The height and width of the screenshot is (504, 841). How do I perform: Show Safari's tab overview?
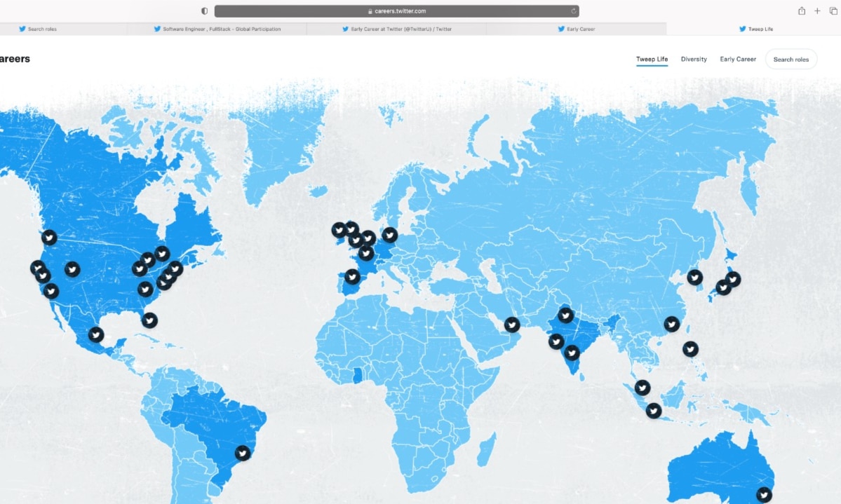(832, 11)
